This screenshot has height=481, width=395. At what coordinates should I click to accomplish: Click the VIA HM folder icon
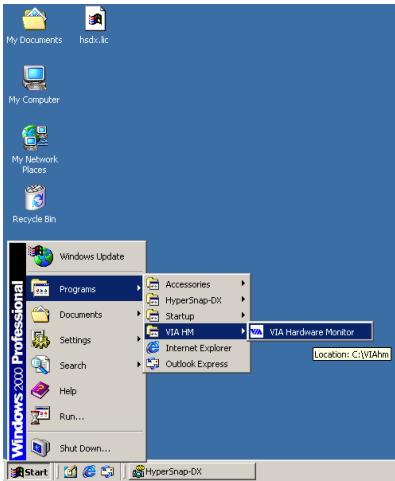pos(153,332)
